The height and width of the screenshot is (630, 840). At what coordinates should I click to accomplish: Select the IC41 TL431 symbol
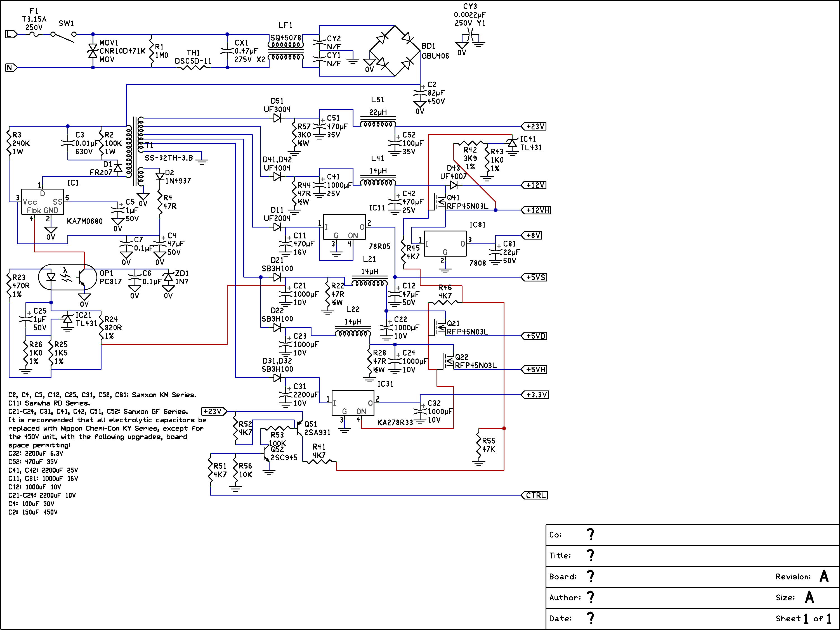point(512,143)
